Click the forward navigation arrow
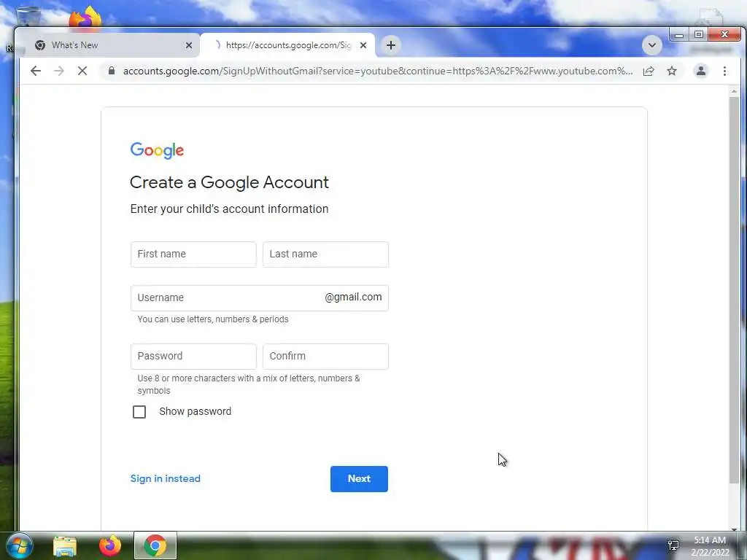The height and width of the screenshot is (560, 747). pos(58,71)
